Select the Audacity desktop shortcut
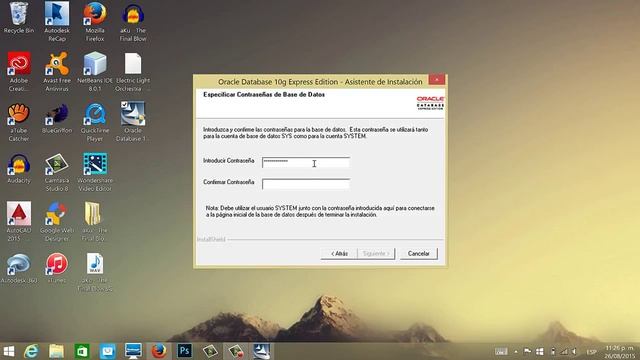Image resolution: width=640 pixels, height=360 pixels. click(18, 168)
